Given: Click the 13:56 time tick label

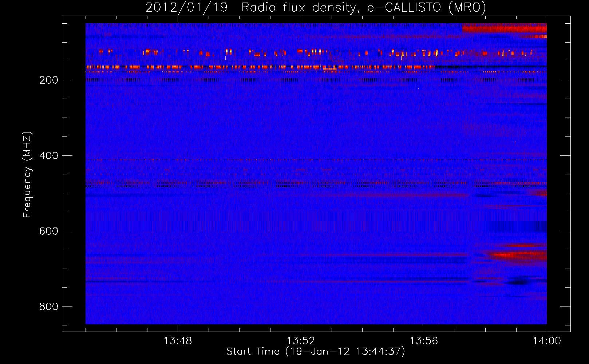Looking at the screenshot, I should (424, 341).
